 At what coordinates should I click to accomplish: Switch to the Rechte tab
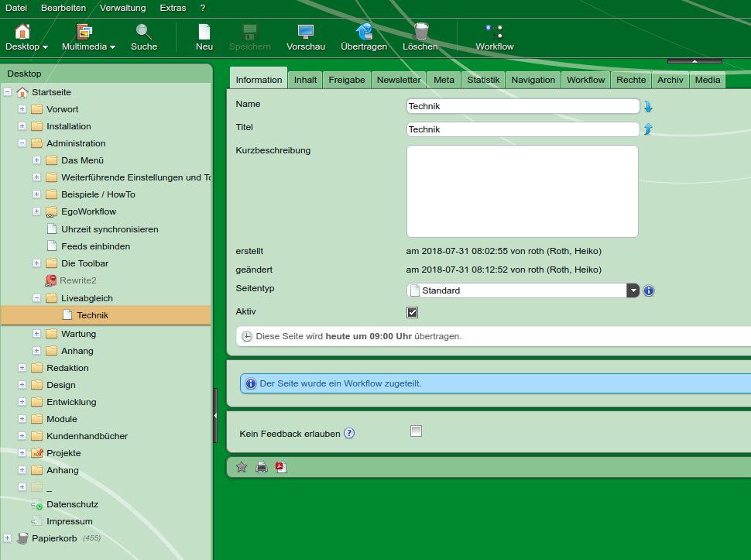[631, 80]
